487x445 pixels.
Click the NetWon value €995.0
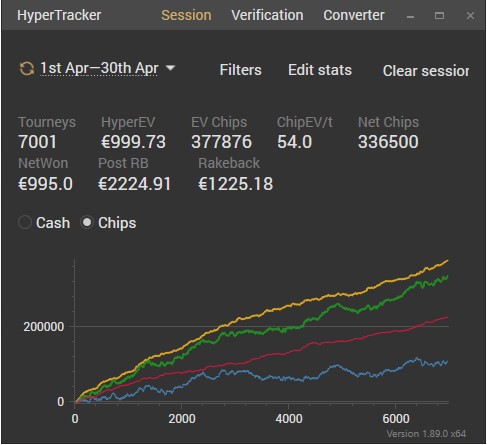point(45,184)
